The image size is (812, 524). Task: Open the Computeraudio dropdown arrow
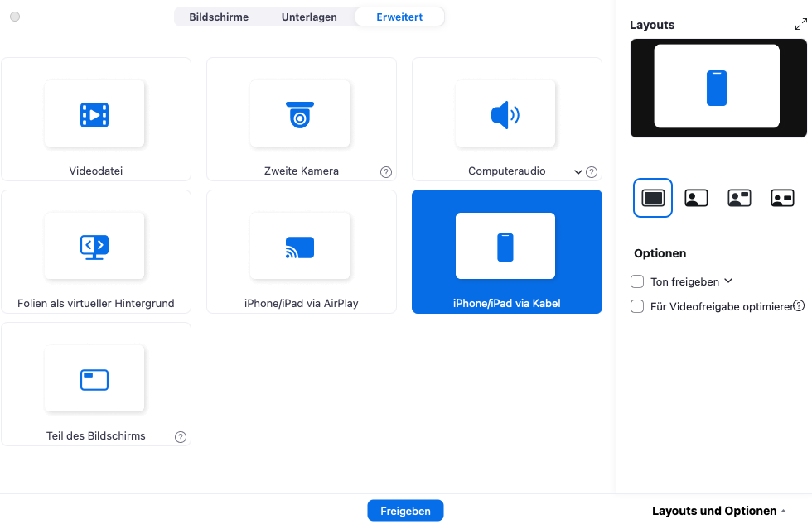(x=578, y=171)
